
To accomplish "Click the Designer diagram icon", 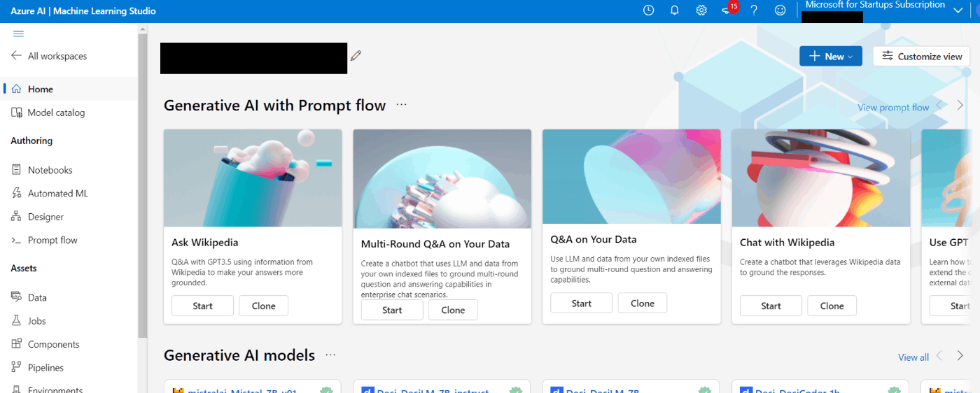I will (x=16, y=217).
